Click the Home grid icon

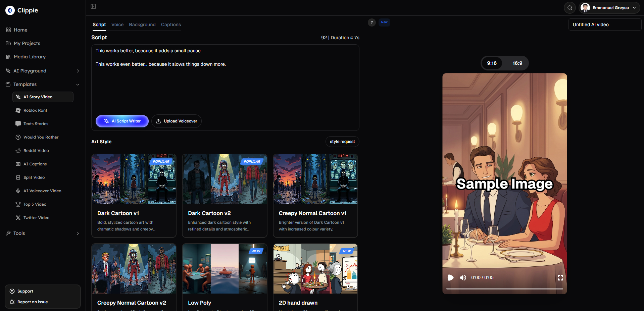(8, 30)
